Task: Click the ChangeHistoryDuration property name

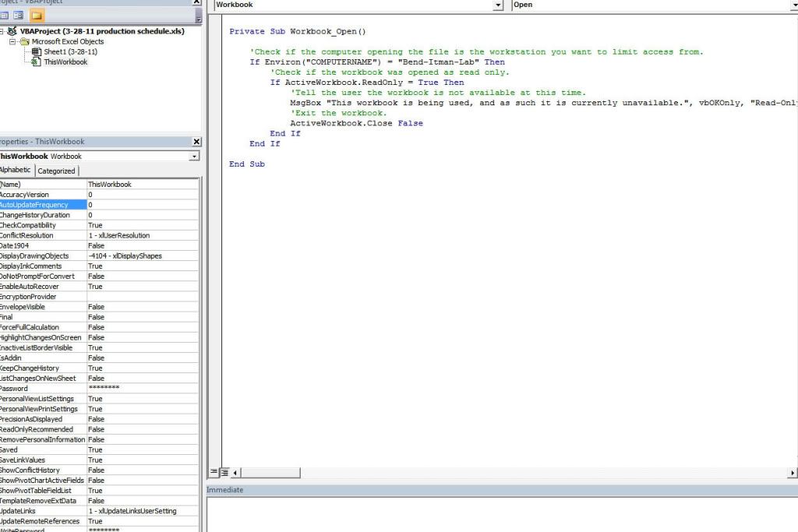Action: pyautogui.click(x=35, y=215)
